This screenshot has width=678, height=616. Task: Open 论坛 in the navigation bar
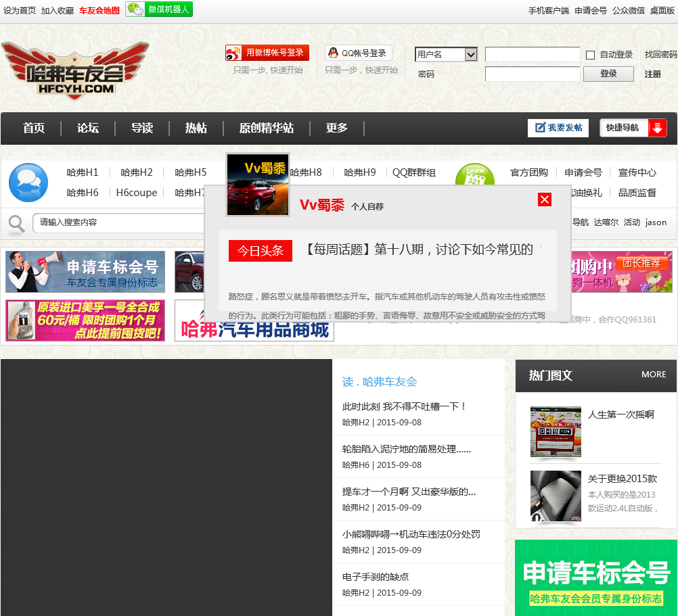[x=88, y=128]
